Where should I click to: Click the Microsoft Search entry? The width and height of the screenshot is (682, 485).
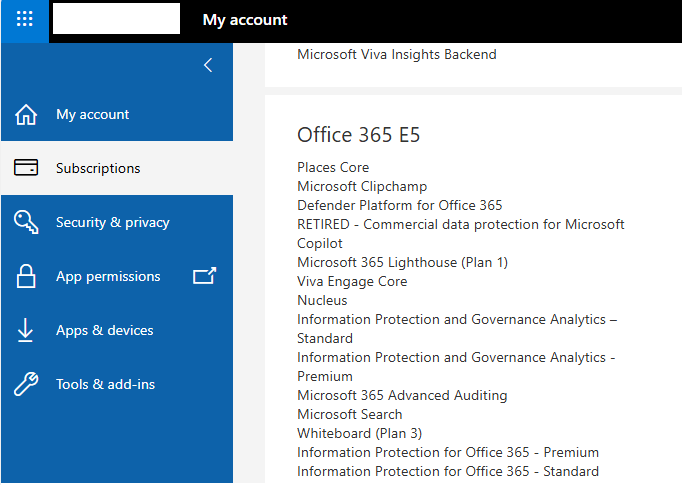click(x=350, y=415)
